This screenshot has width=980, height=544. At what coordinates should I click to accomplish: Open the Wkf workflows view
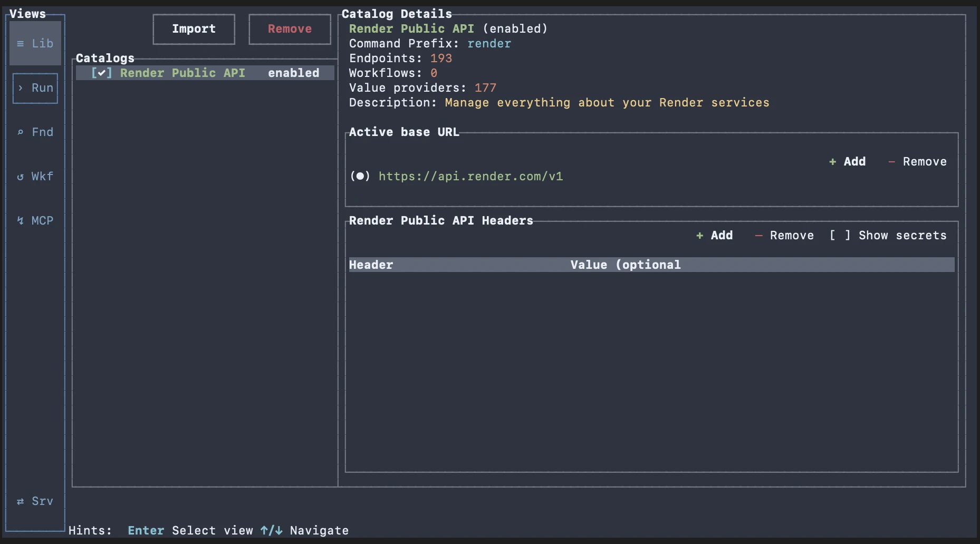[x=35, y=176]
